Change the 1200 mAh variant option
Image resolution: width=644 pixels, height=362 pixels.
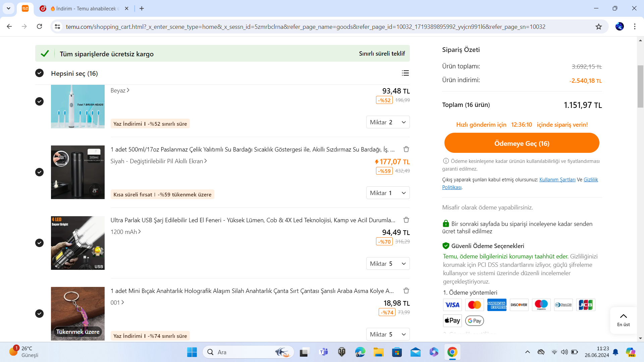point(126,232)
